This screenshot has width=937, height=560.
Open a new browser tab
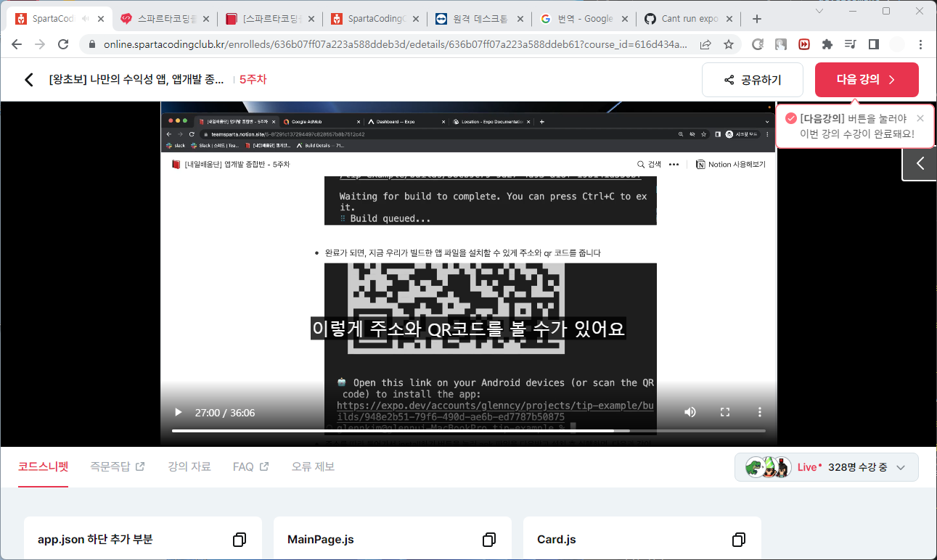(757, 19)
